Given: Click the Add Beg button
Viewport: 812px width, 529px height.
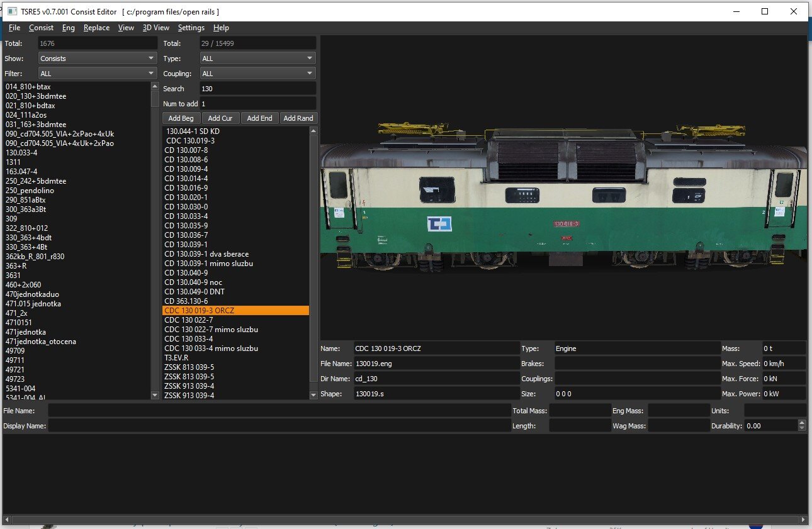Looking at the screenshot, I should click(181, 118).
